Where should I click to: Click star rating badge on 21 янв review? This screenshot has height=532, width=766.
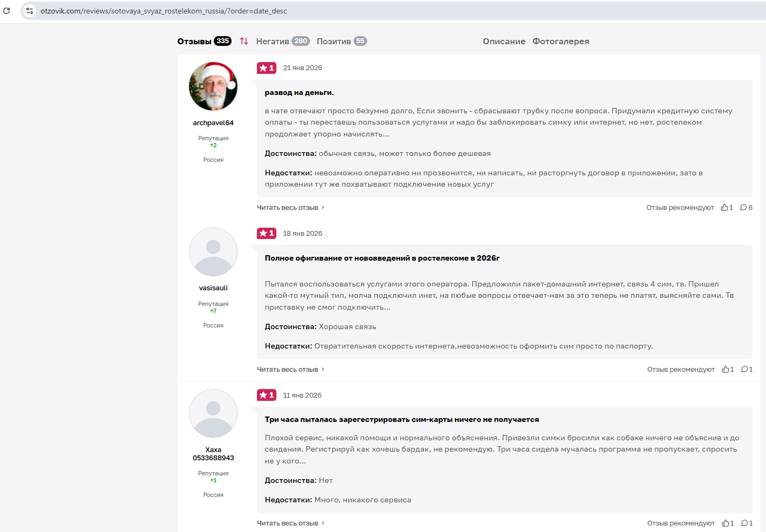tap(267, 68)
